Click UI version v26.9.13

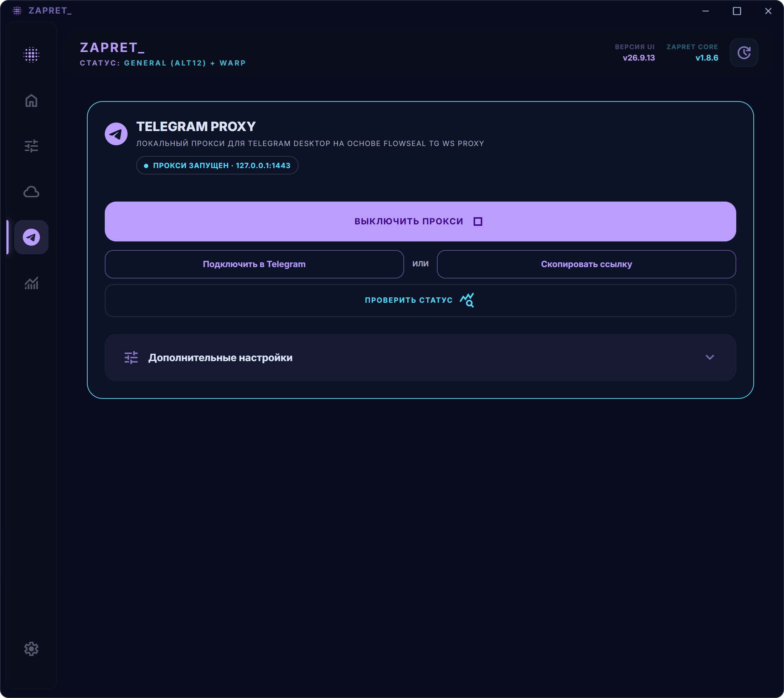tap(639, 58)
